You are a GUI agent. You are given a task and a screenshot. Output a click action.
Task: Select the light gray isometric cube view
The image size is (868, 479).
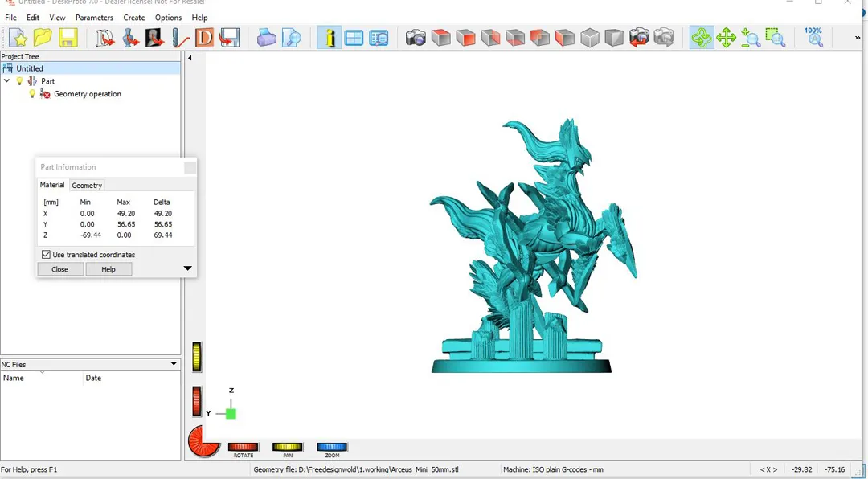tap(590, 38)
